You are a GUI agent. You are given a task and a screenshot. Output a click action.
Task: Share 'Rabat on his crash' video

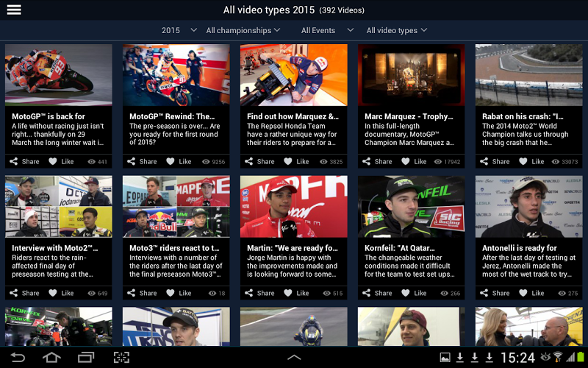495,161
